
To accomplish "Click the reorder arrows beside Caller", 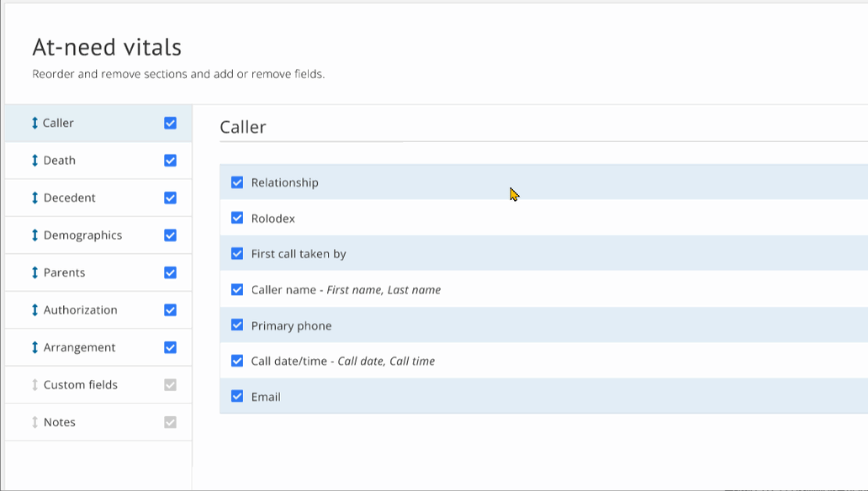I will pyautogui.click(x=34, y=123).
